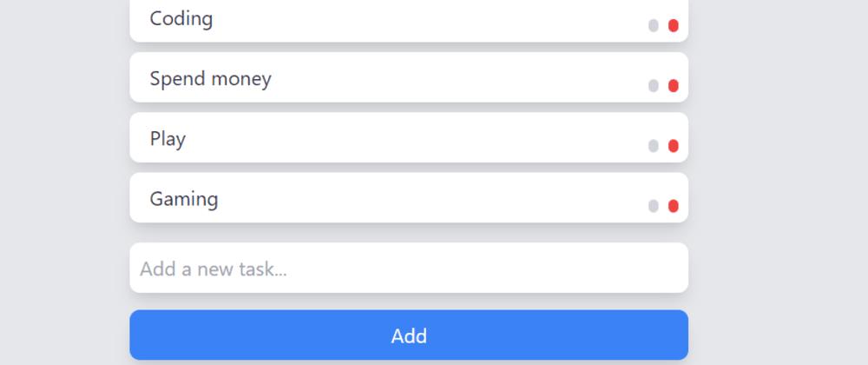
Task: Click empty middle area of Spend money card
Action: tap(434, 79)
